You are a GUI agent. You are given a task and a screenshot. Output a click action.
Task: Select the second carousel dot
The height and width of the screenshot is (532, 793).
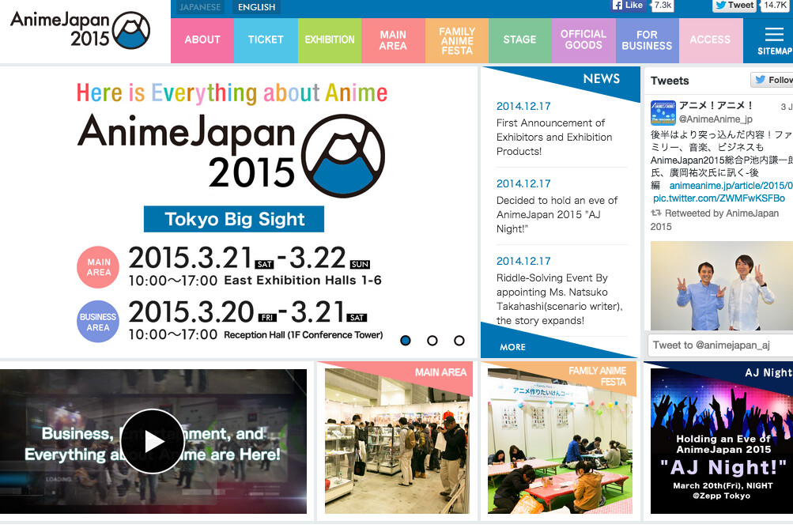(x=432, y=341)
